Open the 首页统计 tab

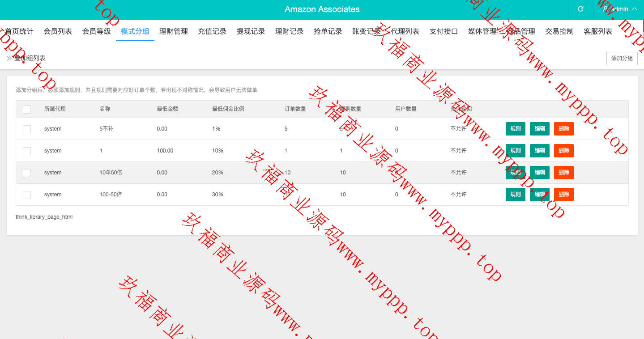click(x=19, y=31)
